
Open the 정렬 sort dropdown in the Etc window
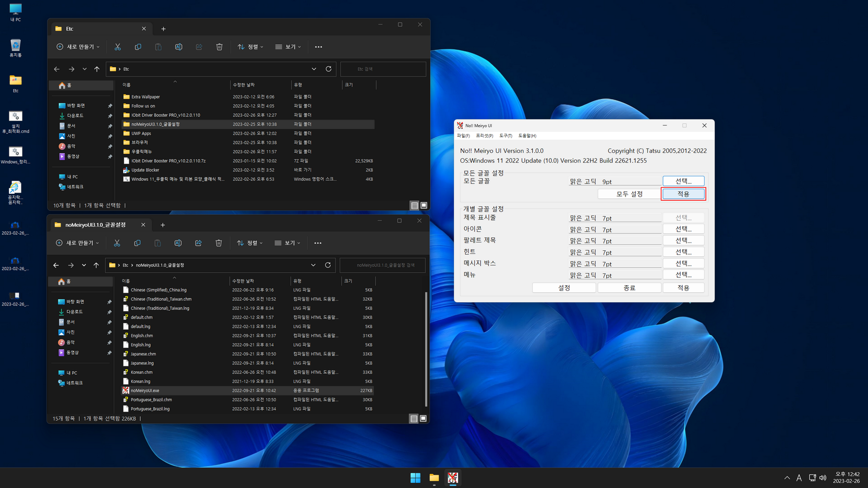click(x=250, y=47)
